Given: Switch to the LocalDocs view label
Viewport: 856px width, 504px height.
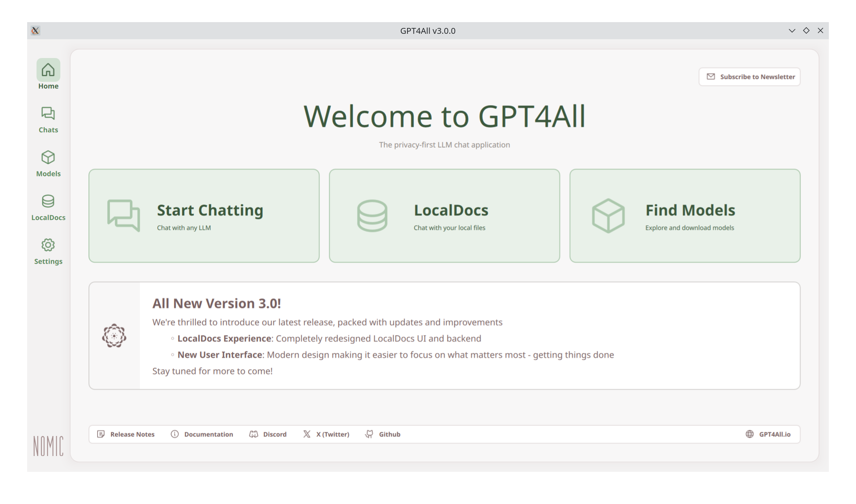Looking at the screenshot, I should [48, 217].
